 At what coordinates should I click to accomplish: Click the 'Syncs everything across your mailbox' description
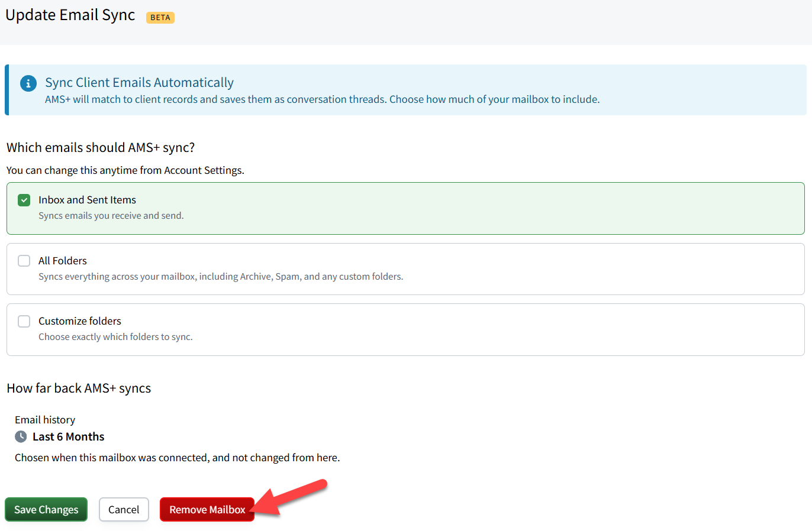coord(221,277)
